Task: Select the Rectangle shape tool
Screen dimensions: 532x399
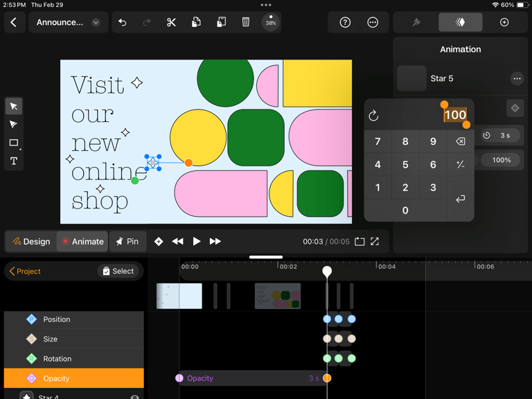Action: [x=14, y=143]
